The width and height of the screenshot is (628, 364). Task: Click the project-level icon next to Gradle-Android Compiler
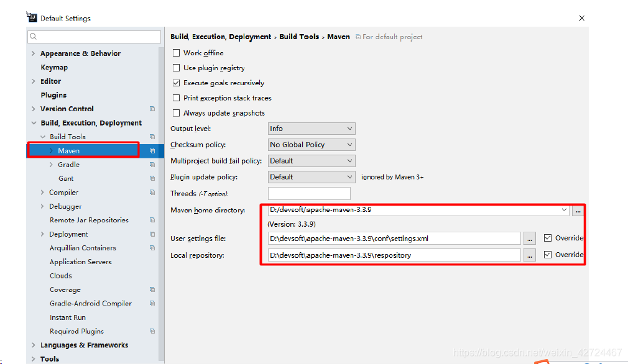[152, 303]
